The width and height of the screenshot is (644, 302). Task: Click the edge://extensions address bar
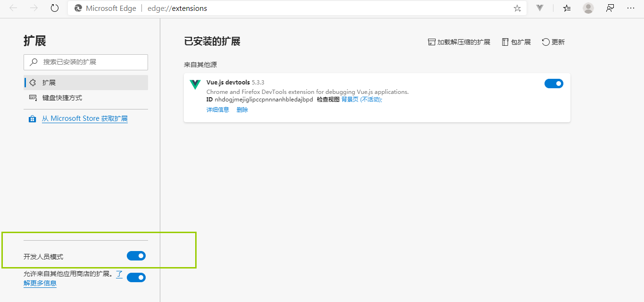click(297, 8)
